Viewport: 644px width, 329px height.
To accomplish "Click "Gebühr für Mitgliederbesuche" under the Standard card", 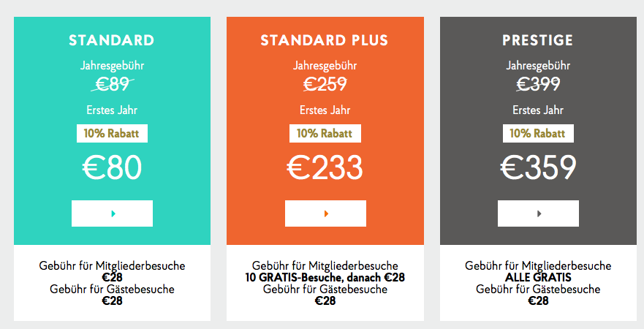I will click(x=112, y=265).
